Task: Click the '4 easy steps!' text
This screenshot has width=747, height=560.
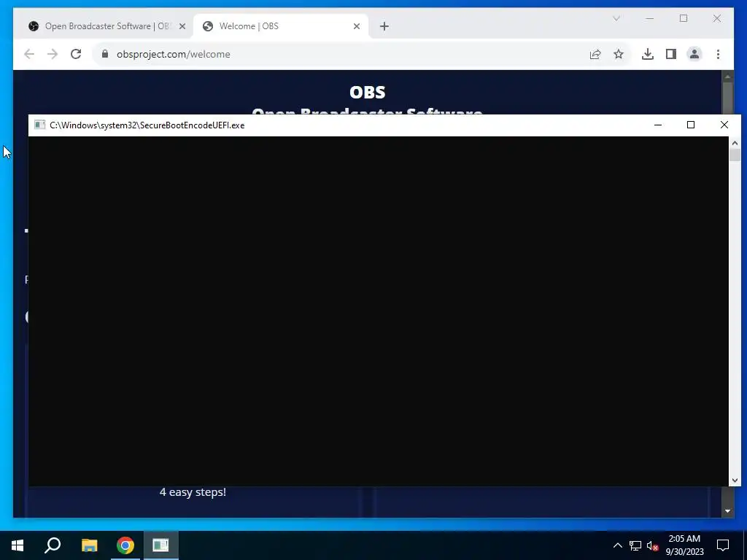Action: click(x=193, y=492)
